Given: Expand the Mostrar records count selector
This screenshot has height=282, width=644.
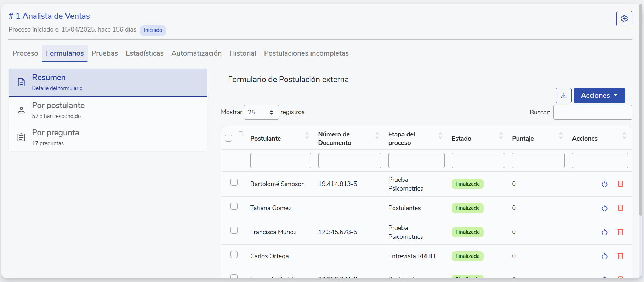Looking at the screenshot, I should (x=261, y=112).
